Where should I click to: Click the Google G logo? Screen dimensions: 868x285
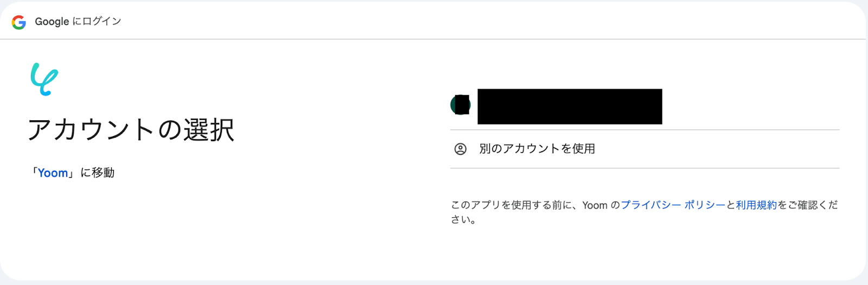point(19,22)
